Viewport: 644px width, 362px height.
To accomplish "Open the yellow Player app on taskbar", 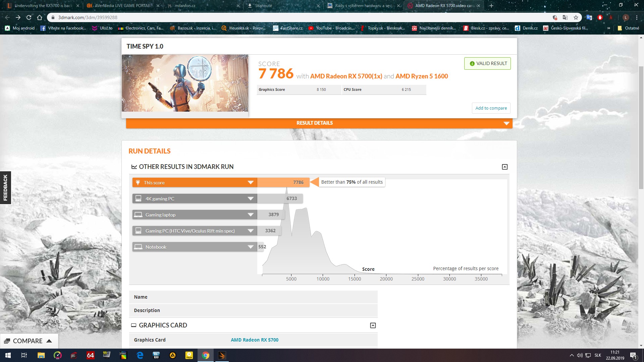I will pyautogui.click(x=189, y=355).
